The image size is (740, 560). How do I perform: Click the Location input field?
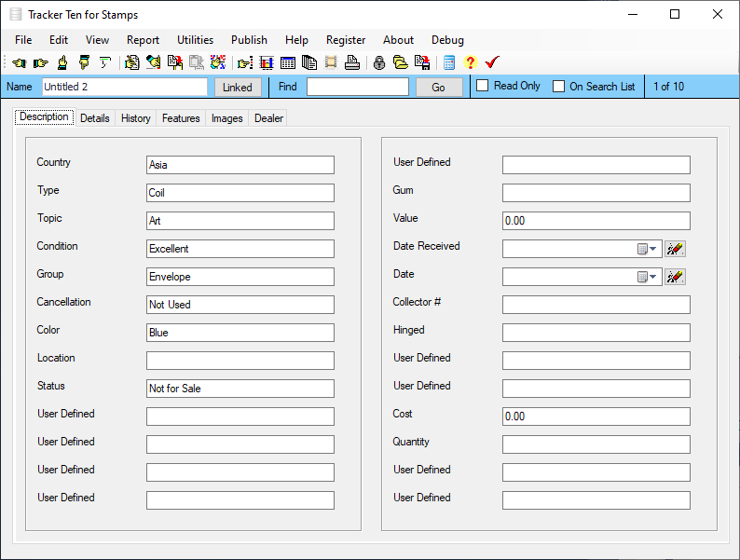tap(240, 361)
